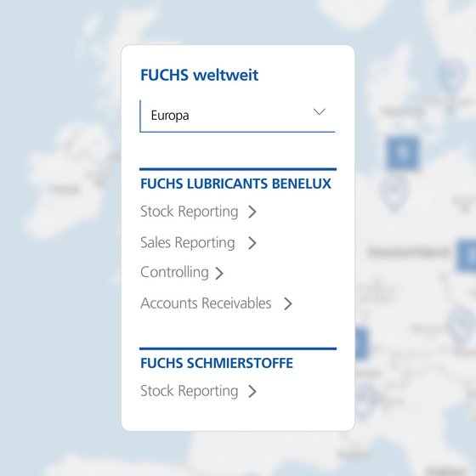The height and width of the screenshot is (476, 476).
Task: Click the arrow beside Schmierstoffe Stock Reporting
Action: pyautogui.click(x=252, y=391)
